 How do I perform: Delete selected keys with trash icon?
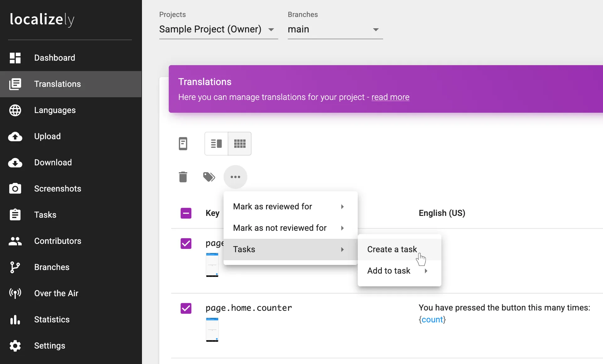(183, 177)
